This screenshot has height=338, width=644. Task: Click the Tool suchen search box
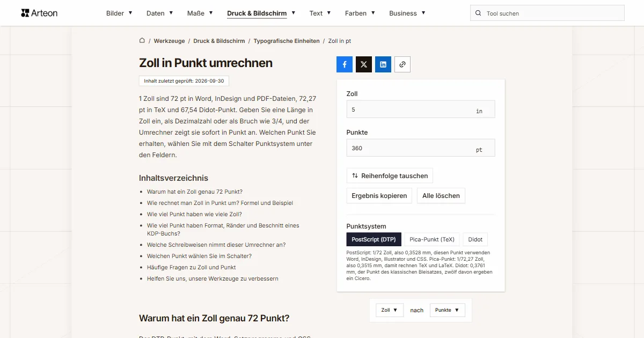click(547, 13)
